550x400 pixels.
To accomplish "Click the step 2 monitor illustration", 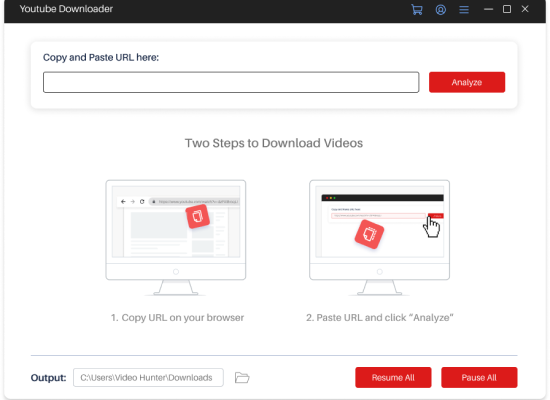I will tap(379, 238).
